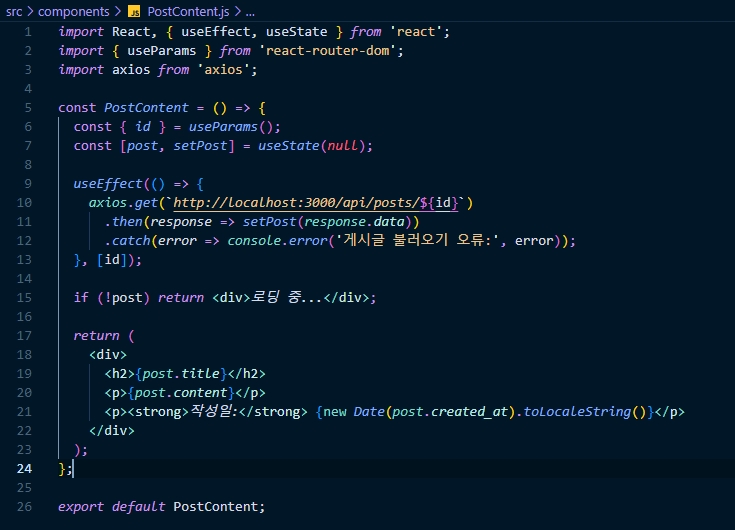Click the opening <div> tag on line 18

tap(108, 355)
